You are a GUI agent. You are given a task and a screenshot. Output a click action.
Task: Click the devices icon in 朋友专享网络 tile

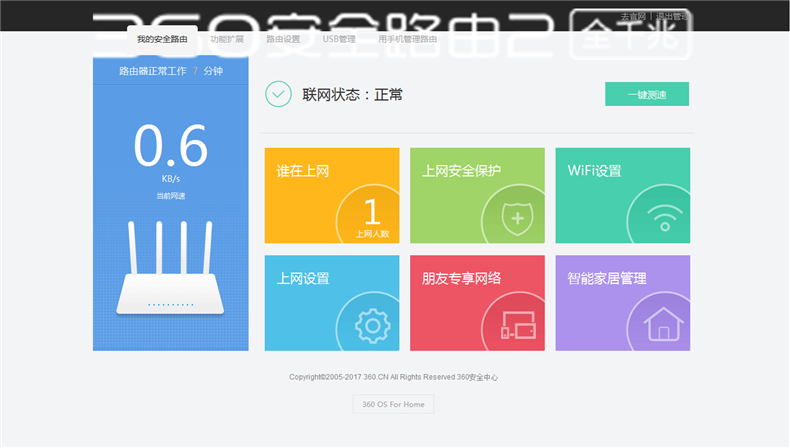click(x=517, y=324)
